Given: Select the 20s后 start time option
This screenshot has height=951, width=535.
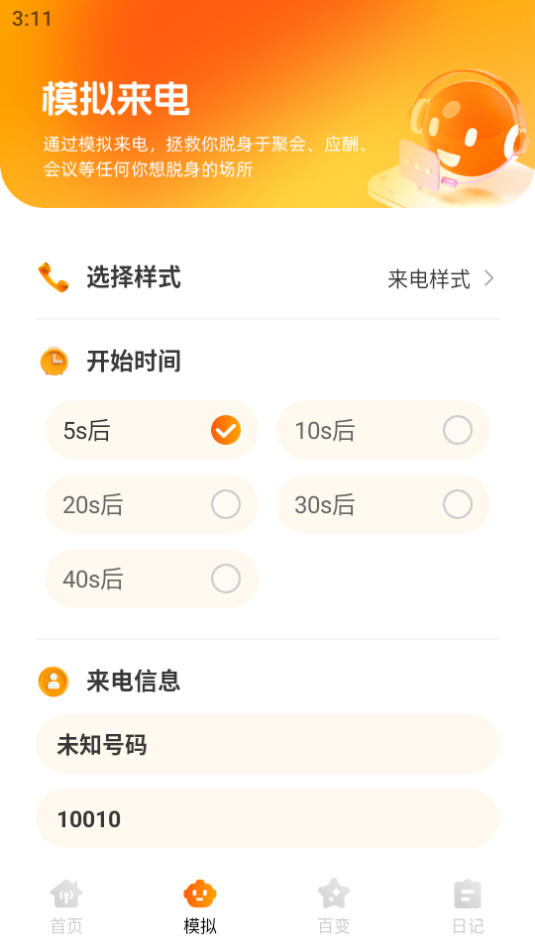Looking at the screenshot, I should [152, 505].
